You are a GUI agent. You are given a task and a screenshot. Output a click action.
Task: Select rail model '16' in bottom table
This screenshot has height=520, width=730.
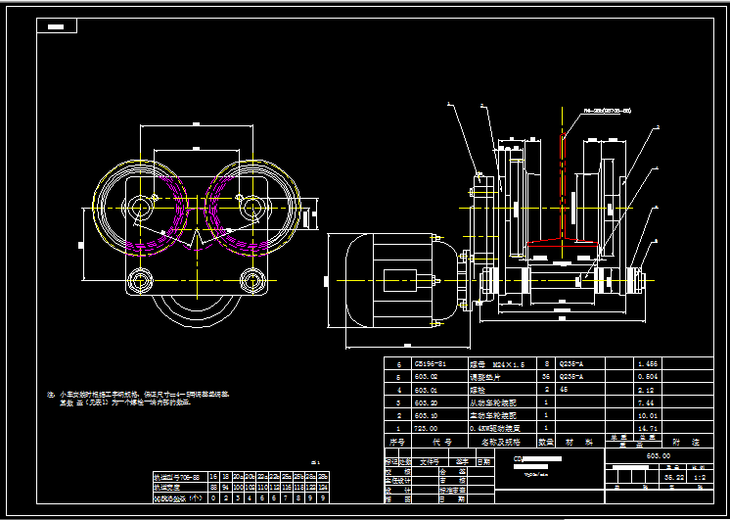(x=214, y=477)
